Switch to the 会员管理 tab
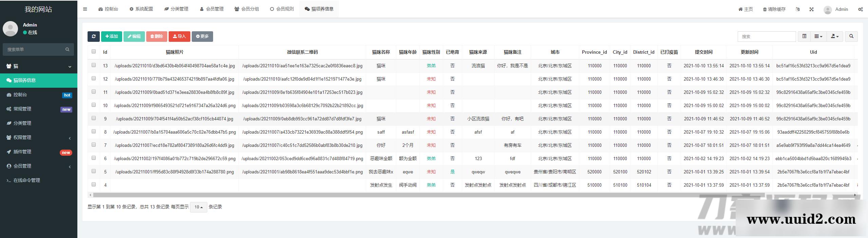 pyautogui.click(x=211, y=9)
